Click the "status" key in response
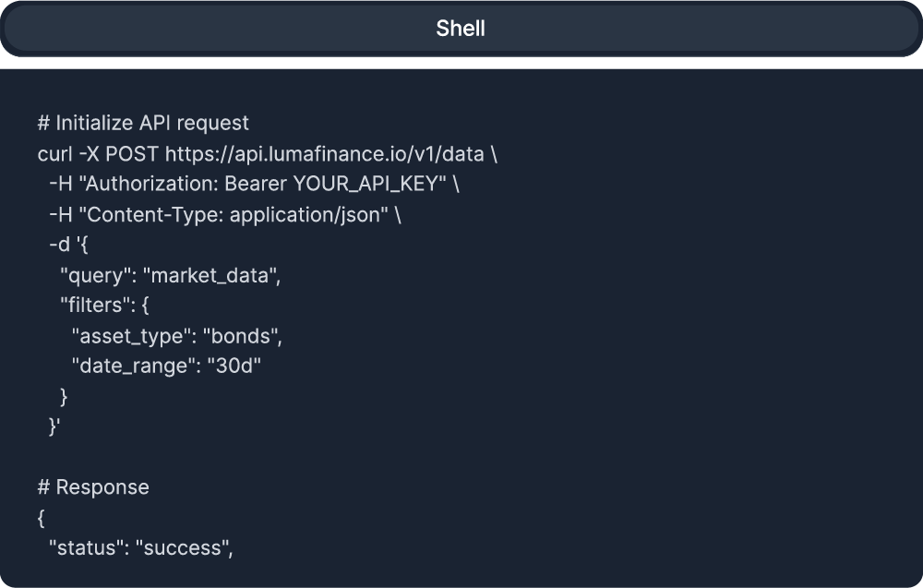Screen dimensions: 923x588 [87, 548]
